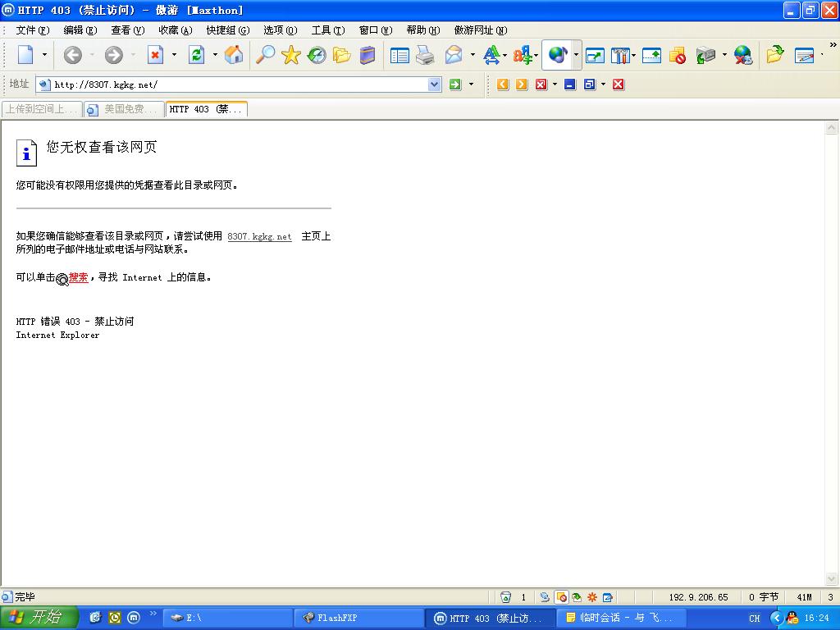840x630 pixels.
Task: Click the magnifier Search toolbar icon
Action: 265,55
